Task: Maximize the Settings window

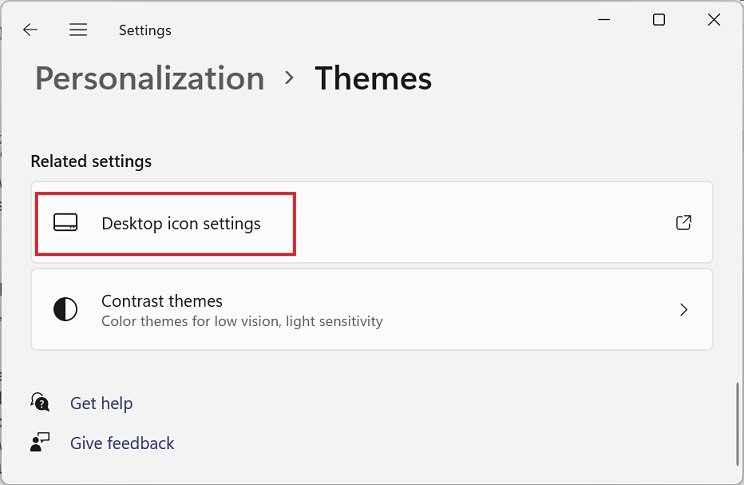Action: [x=659, y=20]
